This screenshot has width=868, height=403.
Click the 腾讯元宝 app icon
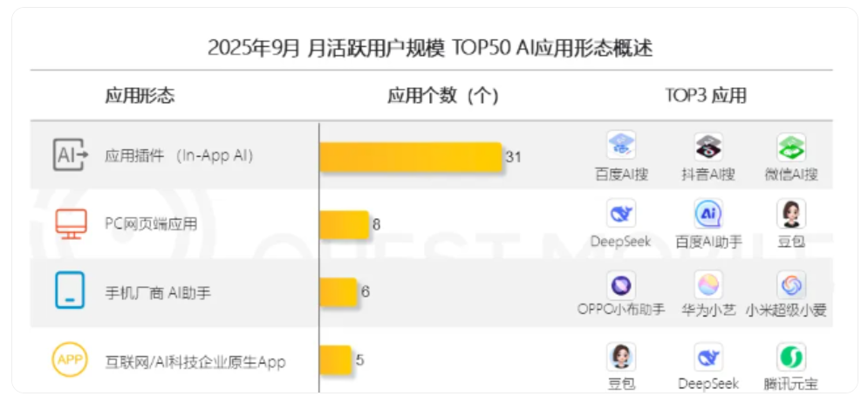tap(791, 356)
